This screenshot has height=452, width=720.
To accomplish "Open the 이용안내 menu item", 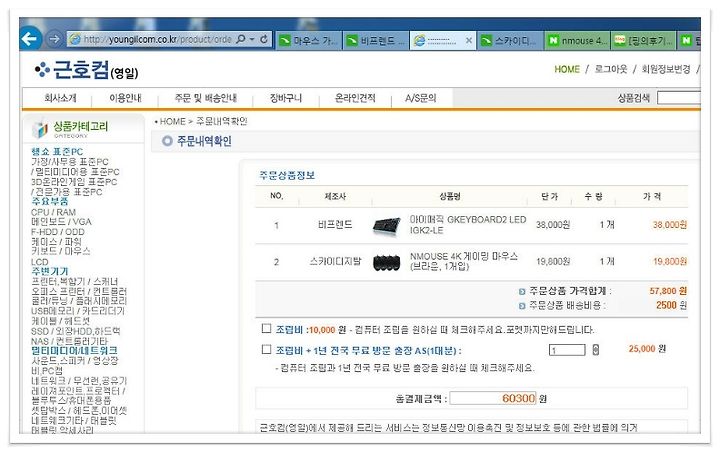I will [125, 98].
